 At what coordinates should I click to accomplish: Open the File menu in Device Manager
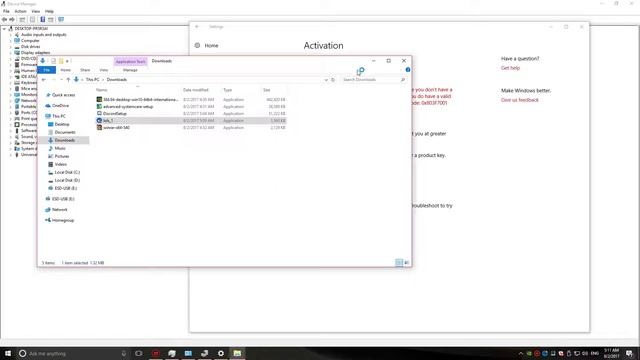6,11
